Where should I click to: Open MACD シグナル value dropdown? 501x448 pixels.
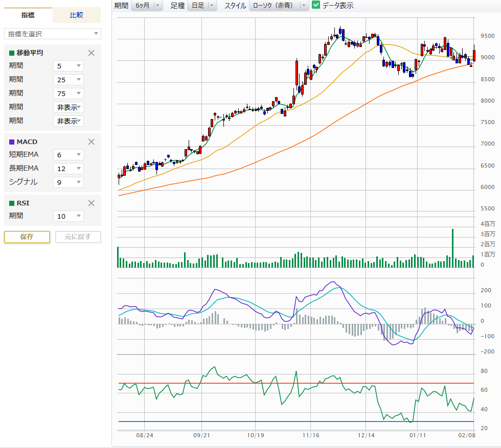coord(69,182)
